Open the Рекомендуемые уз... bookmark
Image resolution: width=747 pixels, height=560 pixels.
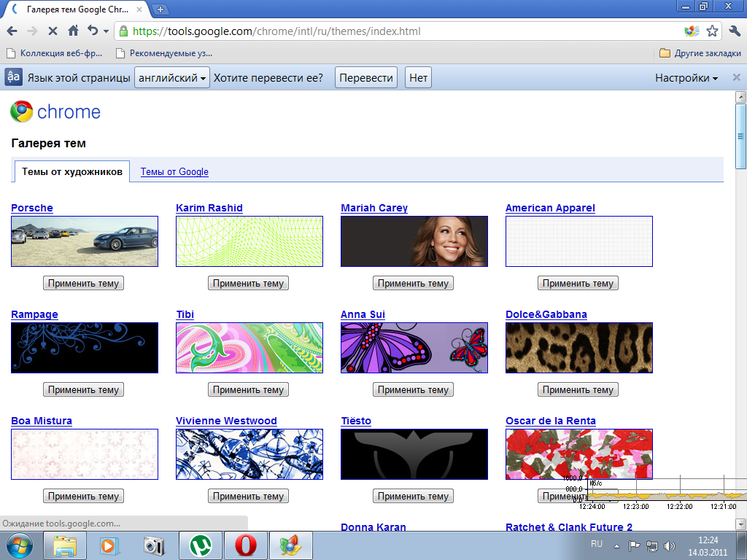tap(164, 53)
